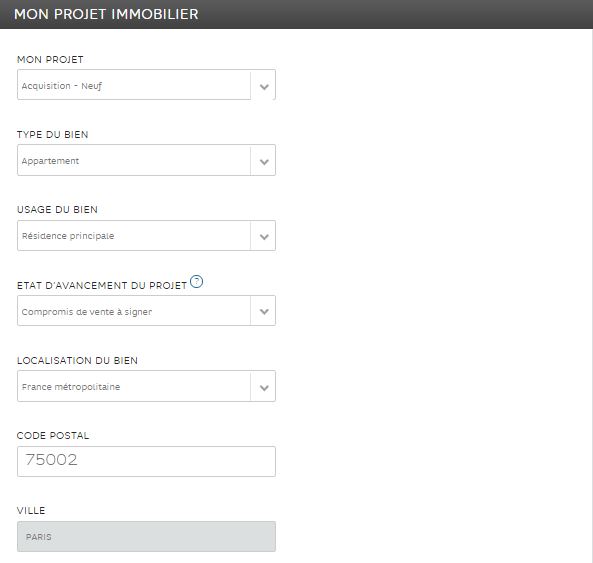
Task: Focus the Code Postal field containing 75002
Action: 146,461
